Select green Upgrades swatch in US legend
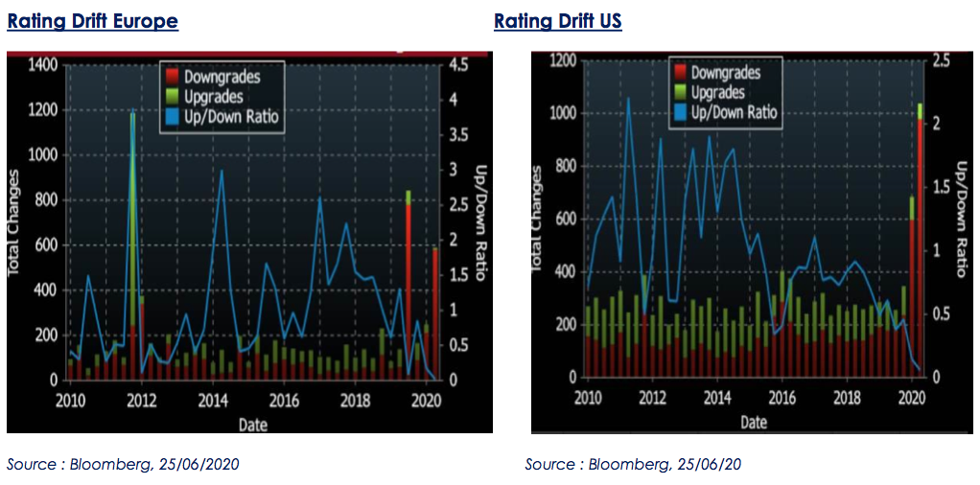The width and height of the screenshot is (980, 485). 679,92
